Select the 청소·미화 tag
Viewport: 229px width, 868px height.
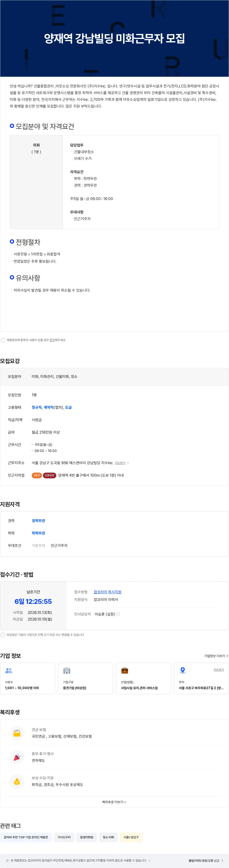[x=108, y=837]
